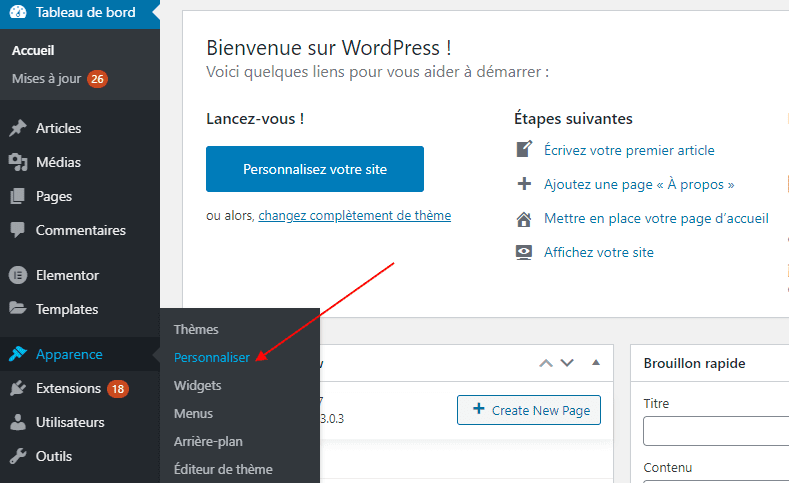The width and height of the screenshot is (789, 483).
Task: Move the widget up with the up chevron
Action: [x=546, y=363]
